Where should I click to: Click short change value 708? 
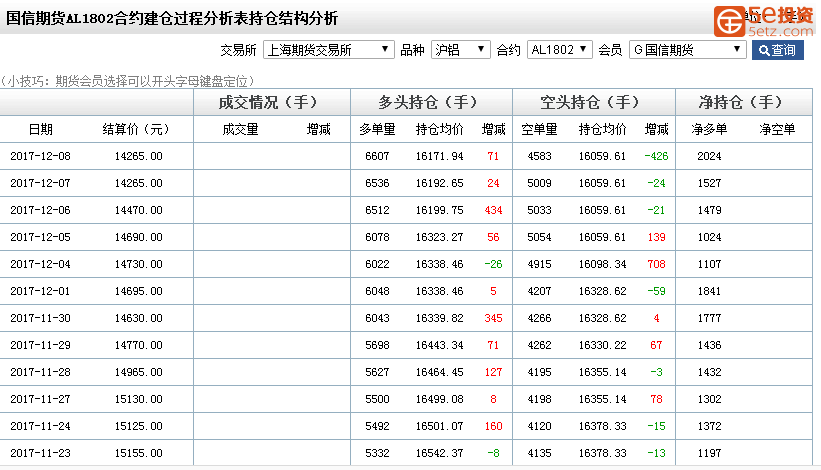656,264
